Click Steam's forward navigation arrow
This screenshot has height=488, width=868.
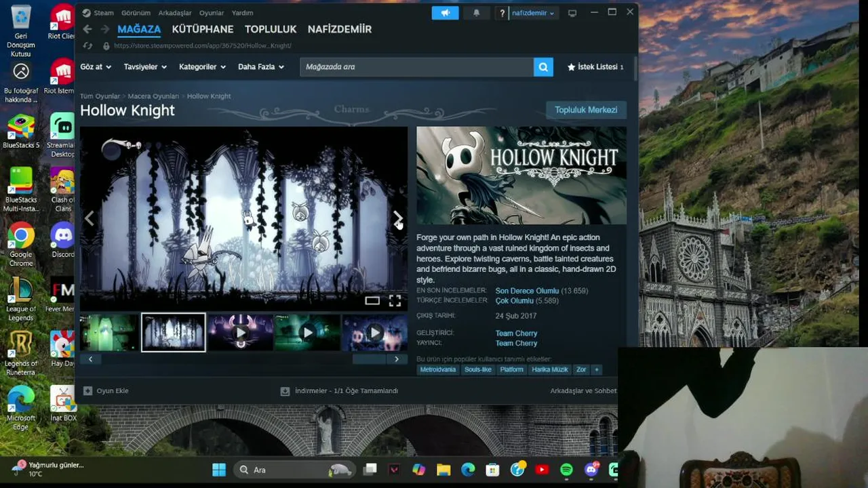click(x=104, y=29)
